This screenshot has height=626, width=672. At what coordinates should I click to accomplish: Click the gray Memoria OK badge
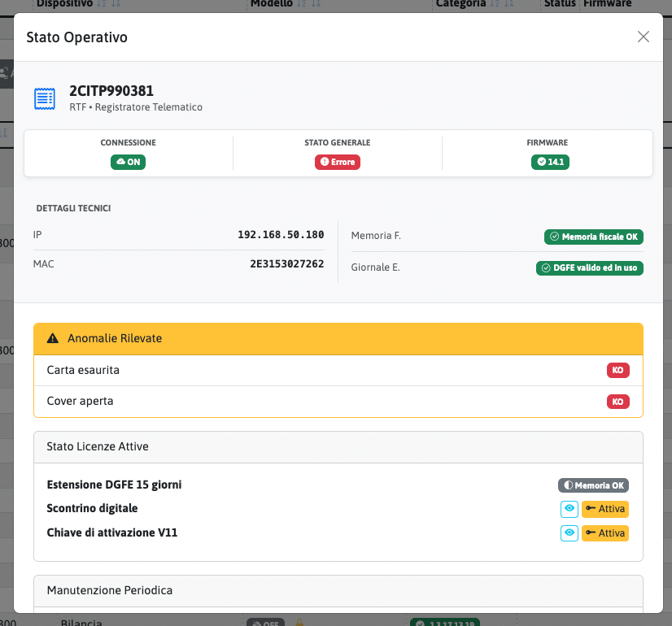(x=593, y=485)
